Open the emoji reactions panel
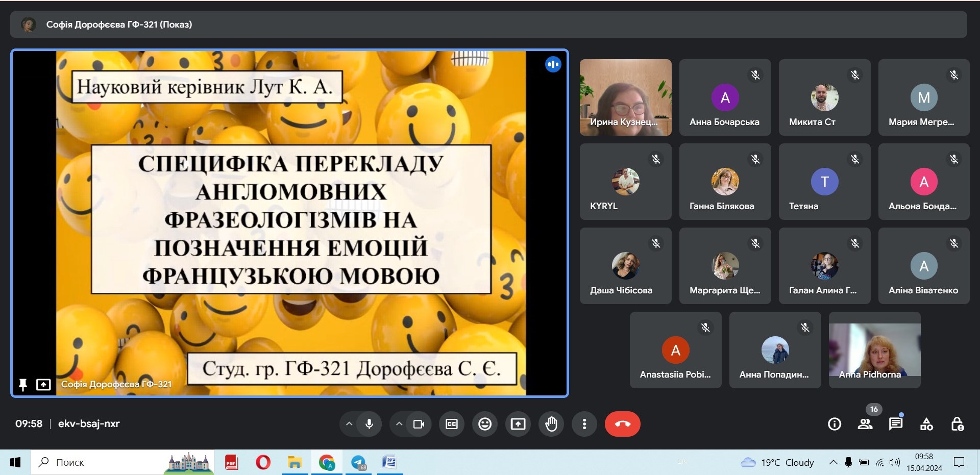 485,424
